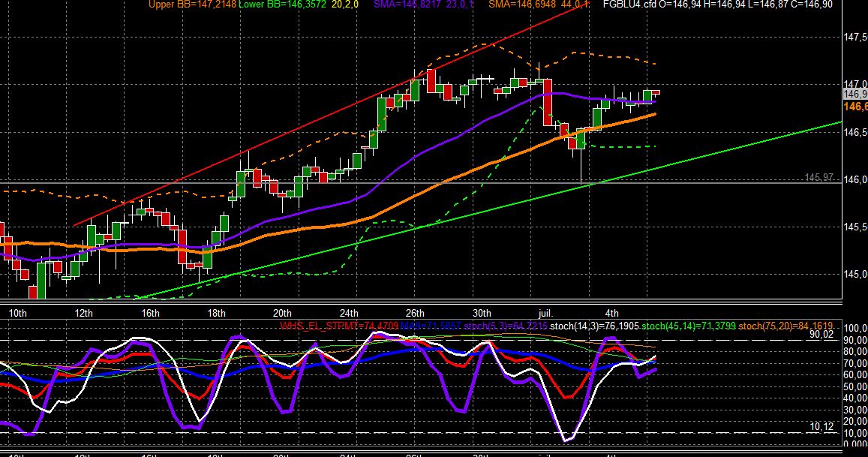Image resolution: width=868 pixels, height=457 pixels.
Task: Click the 70,00 stochastic axis label
Action: click(856, 363)
